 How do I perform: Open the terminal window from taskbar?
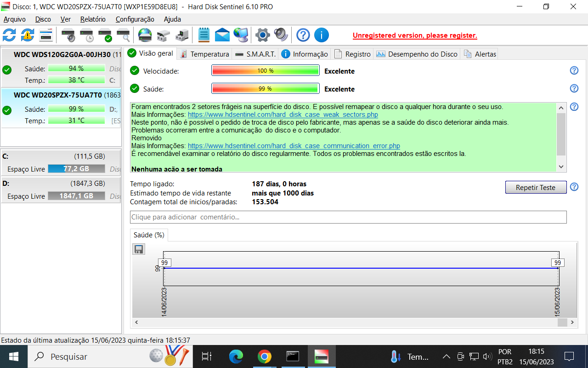point(293,356)
